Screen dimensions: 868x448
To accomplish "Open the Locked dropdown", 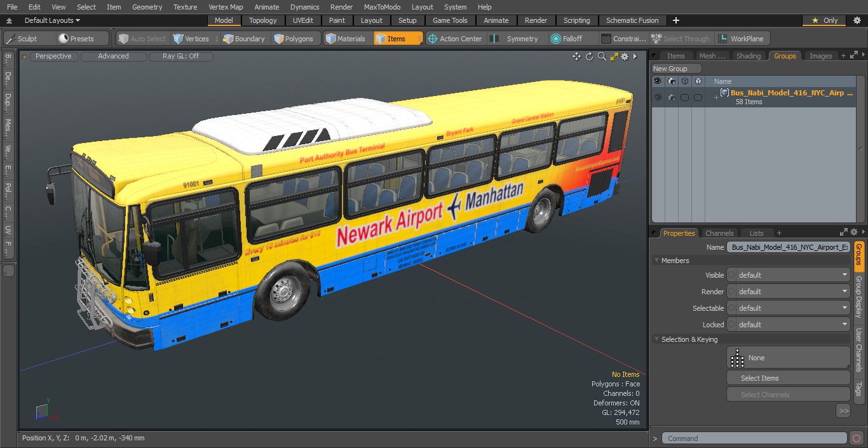I will (x=788, y=325).
